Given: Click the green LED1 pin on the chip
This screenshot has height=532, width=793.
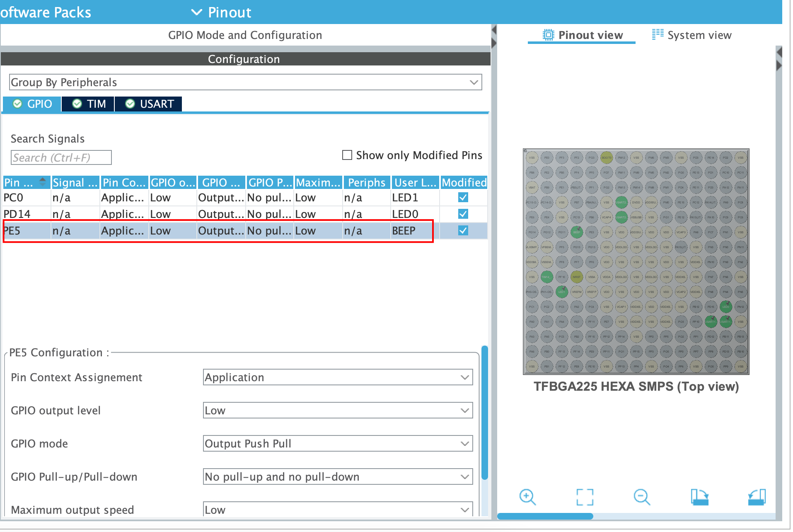Looking at the screenshot, I should (561, 292).
